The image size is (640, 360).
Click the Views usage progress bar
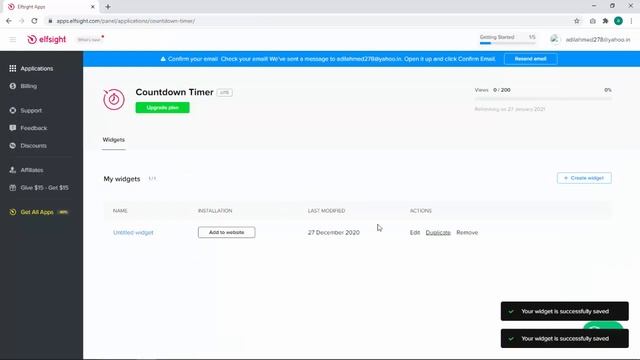(x=543, y=99)
